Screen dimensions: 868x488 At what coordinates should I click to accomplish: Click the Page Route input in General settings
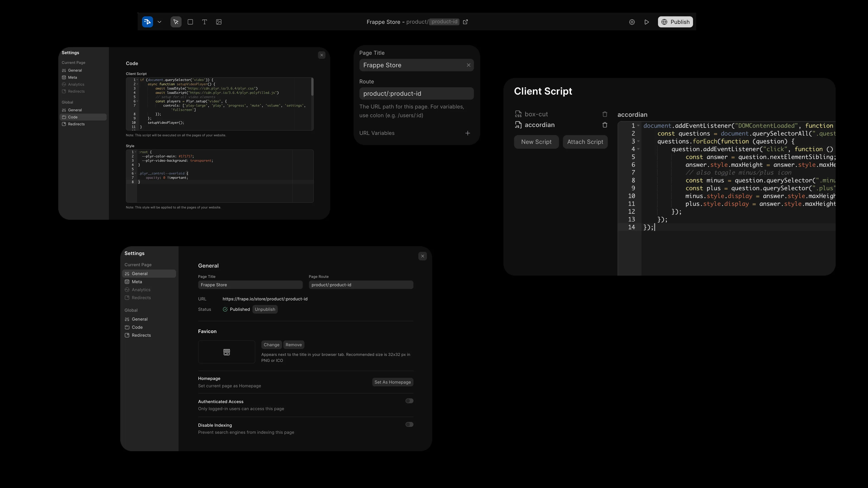tap(361, 285)
